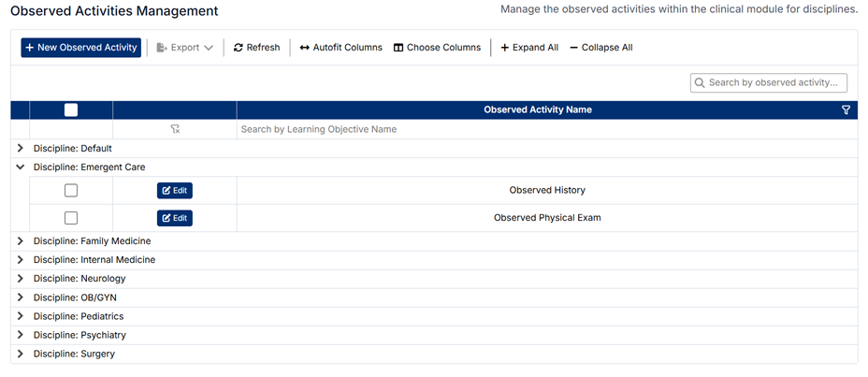Click the Search by observed activity field
The width and height of the screenshot is (868, 377).
[776, 83]
